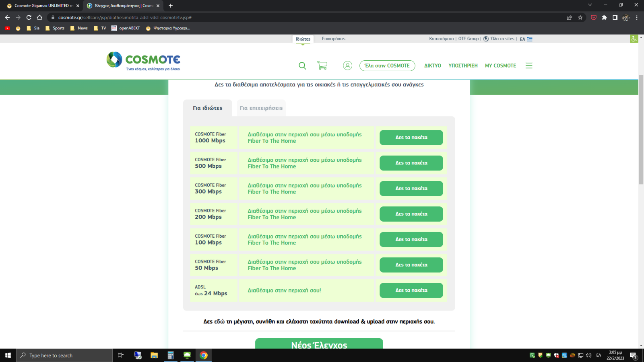See packages for Fiber 50 Mbps

pos(411,265)
